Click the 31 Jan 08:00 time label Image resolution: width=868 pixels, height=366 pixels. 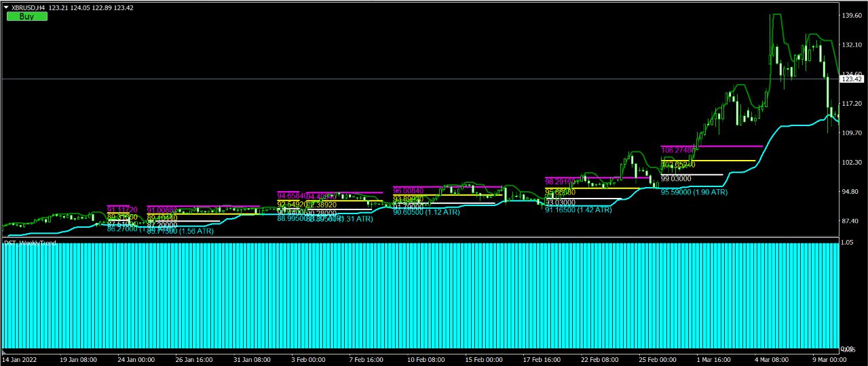pos(253,360)
